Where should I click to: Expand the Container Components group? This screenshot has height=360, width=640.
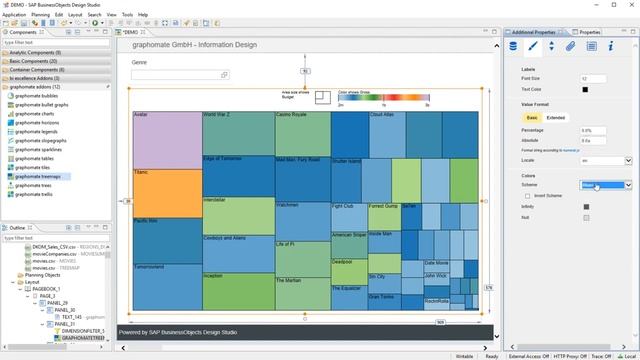pyautogui.click(x=56, y=70)
